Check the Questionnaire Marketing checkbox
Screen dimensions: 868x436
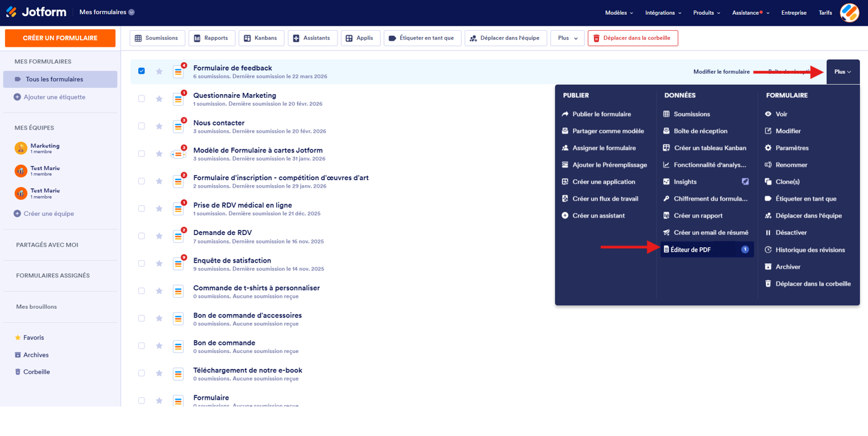[x=141, y=98]
